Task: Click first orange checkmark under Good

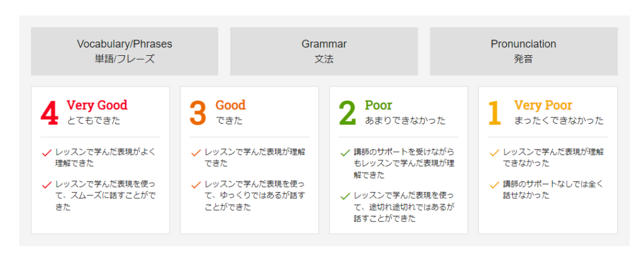Action: pyautogui.click(x=195, y=153)
